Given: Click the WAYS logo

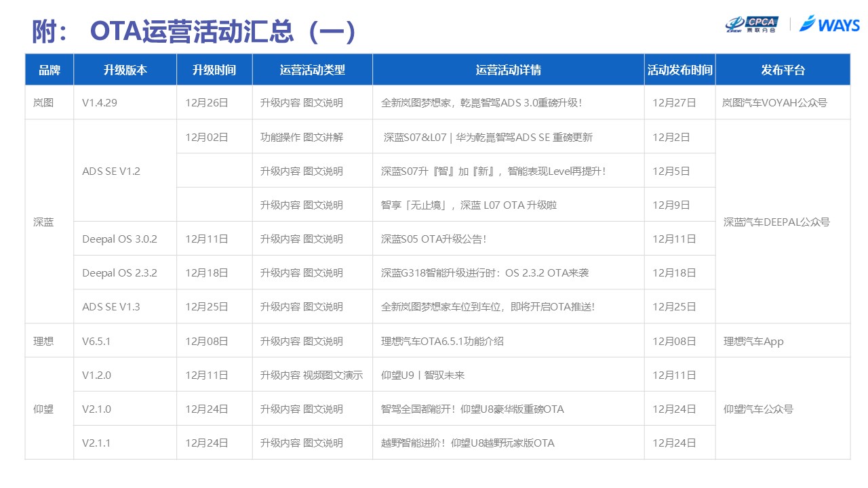Looking at the screenshot, I should click(829, 24).
